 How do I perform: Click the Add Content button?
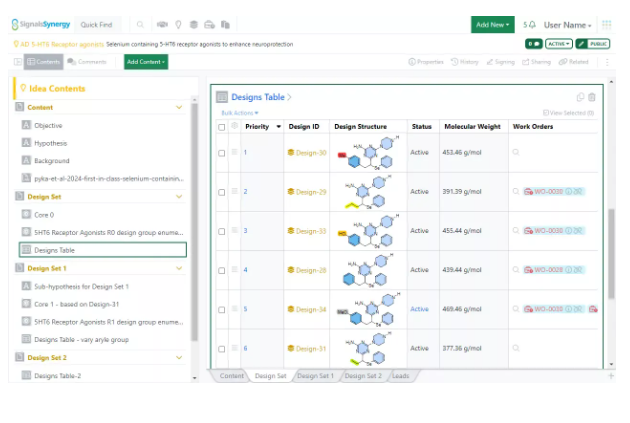[x=146, y=62]
